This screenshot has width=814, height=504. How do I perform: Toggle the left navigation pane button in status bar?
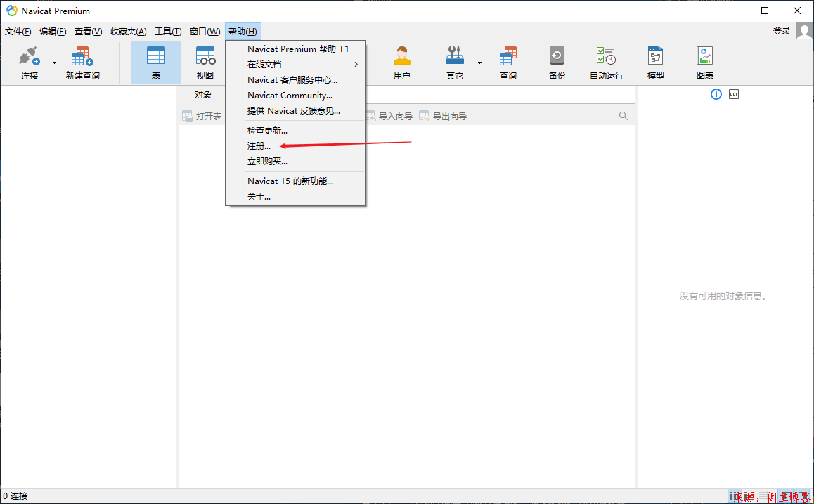(786, 496)
